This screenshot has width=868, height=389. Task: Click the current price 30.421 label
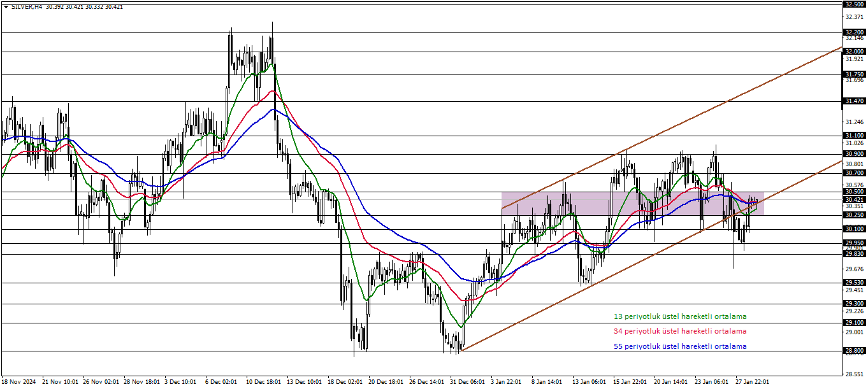click(x=854, y=199)
